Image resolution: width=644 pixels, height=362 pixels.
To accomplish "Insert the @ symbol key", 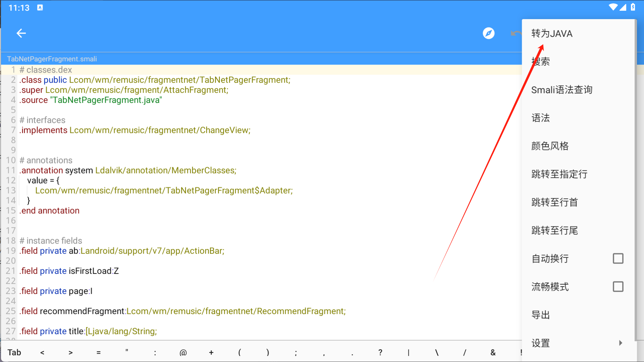I will [183, 352].
